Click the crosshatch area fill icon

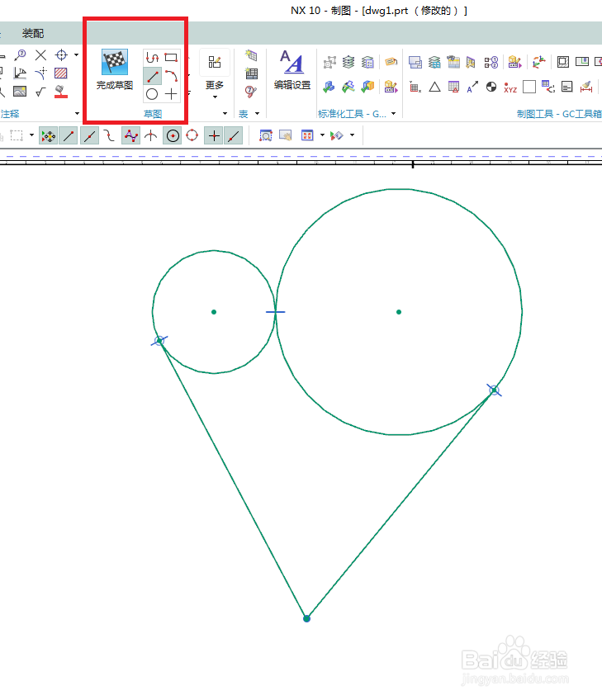coord(61,73)
